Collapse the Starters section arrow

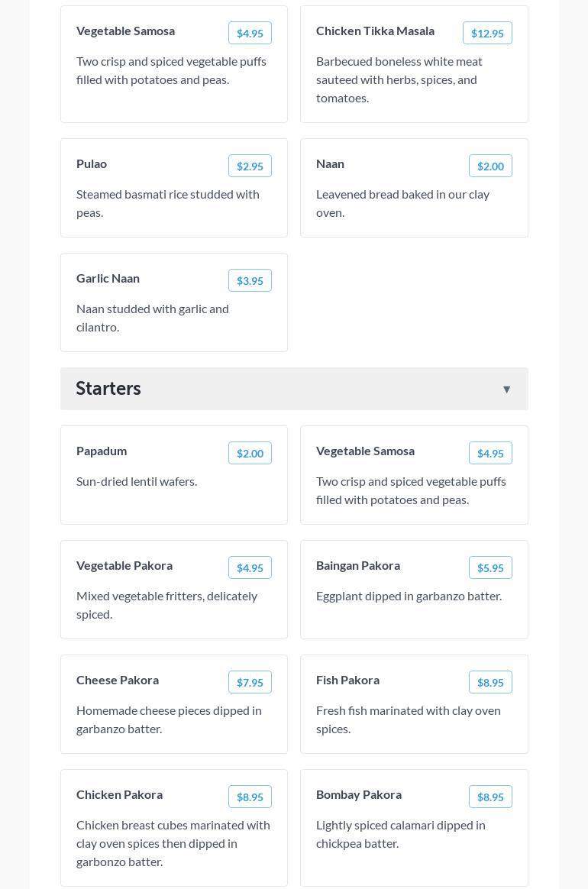click(506, 390)
